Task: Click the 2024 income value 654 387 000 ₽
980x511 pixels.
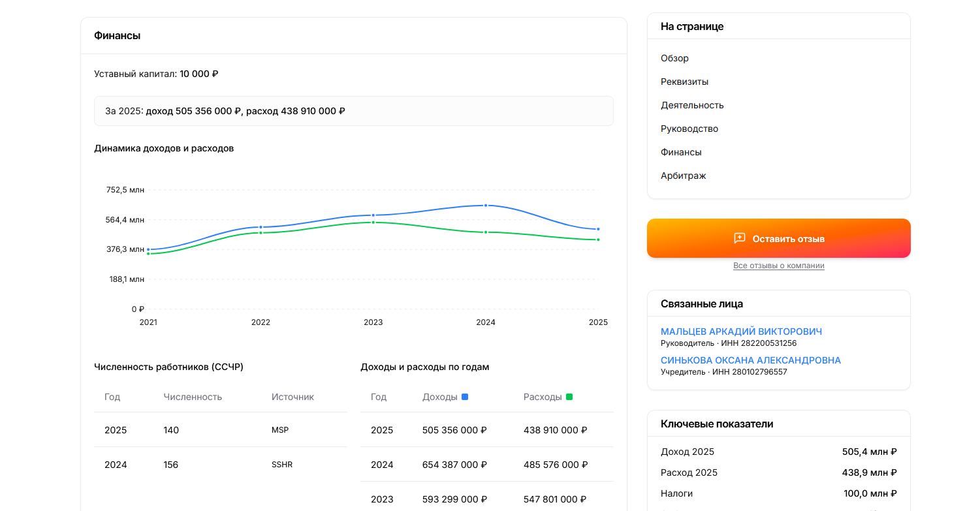Action: pos(454,465)
